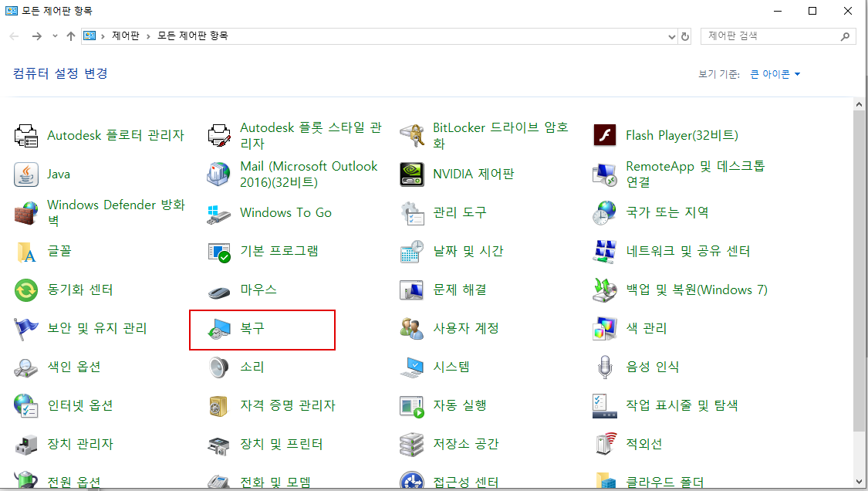Open the 장치 관리자 icon
This screenshot has width=868, height=491.
(26, 445)
